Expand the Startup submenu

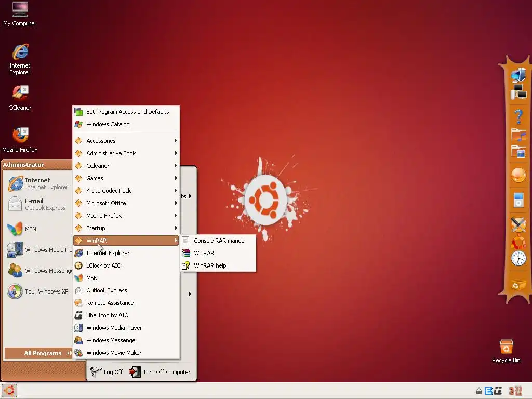(126, 228)
